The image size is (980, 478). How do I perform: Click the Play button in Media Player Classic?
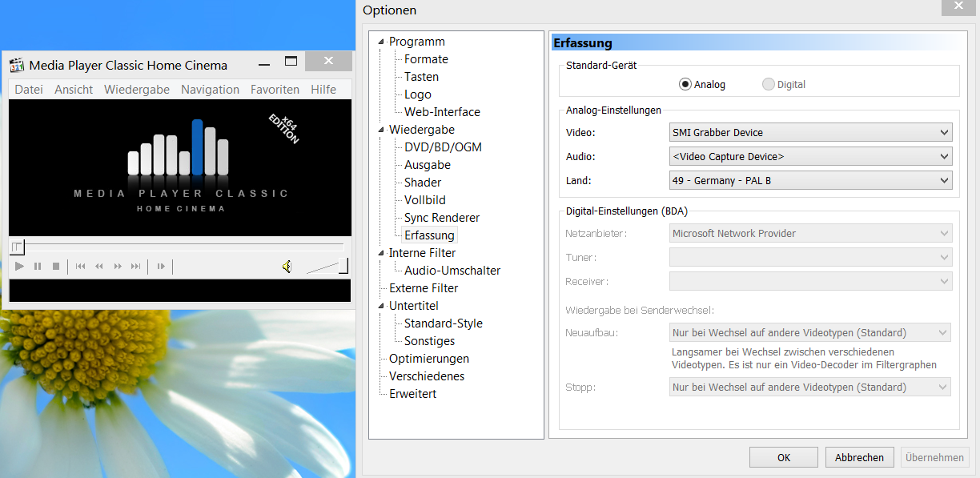20,266
